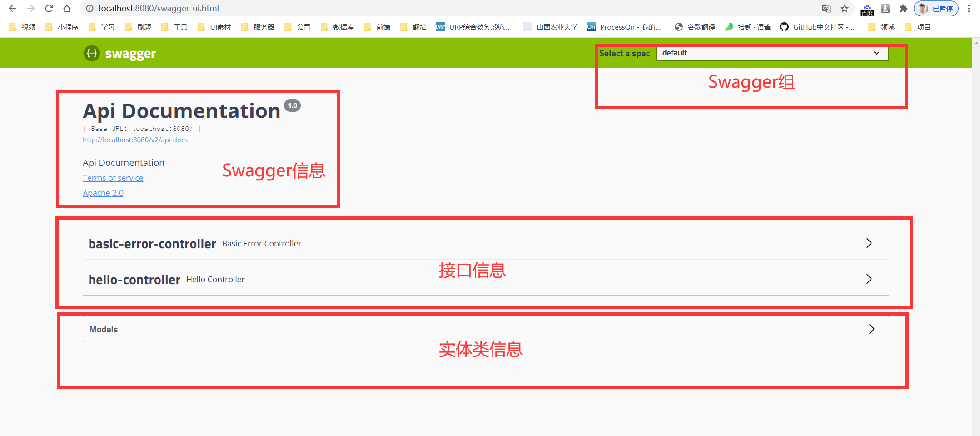This screenshot has width=980, height=436.
Task: Open the 山西农业大学 bookmark
Action: tap(550, 27)
